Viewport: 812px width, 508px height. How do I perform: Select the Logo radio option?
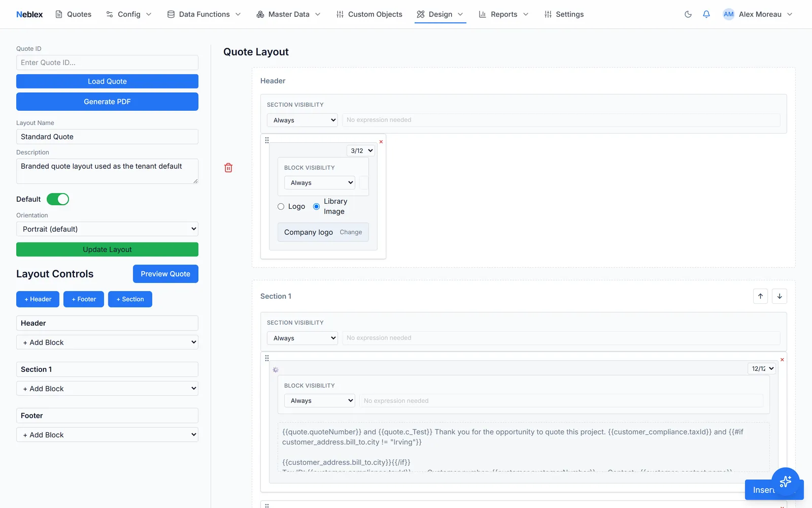click(281, 207)
